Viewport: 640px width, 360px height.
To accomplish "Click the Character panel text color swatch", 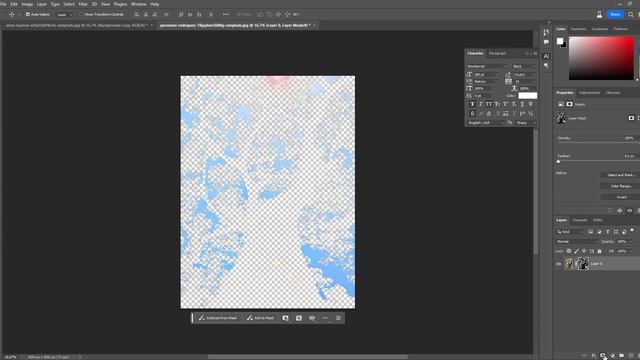I will pos(527,96).
